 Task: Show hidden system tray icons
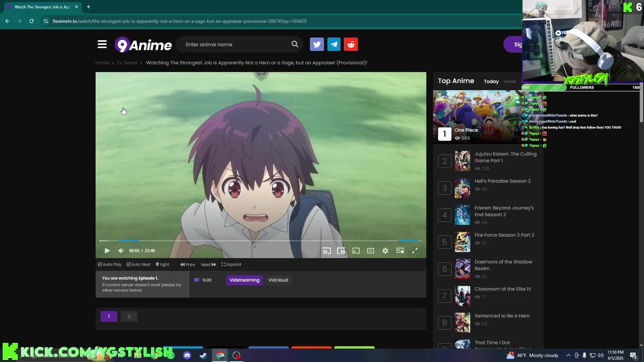pyautogui.click(x=569, y=355)
